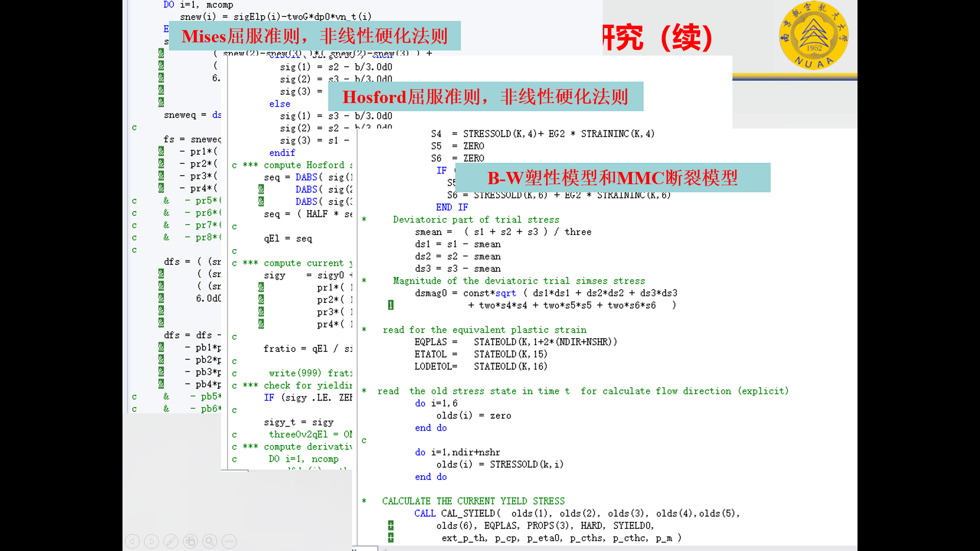Viewport: 980px width, 551px height.
Task: Click 'DO i=1, ncomp' line in left code
Action: tap(198, 5)
